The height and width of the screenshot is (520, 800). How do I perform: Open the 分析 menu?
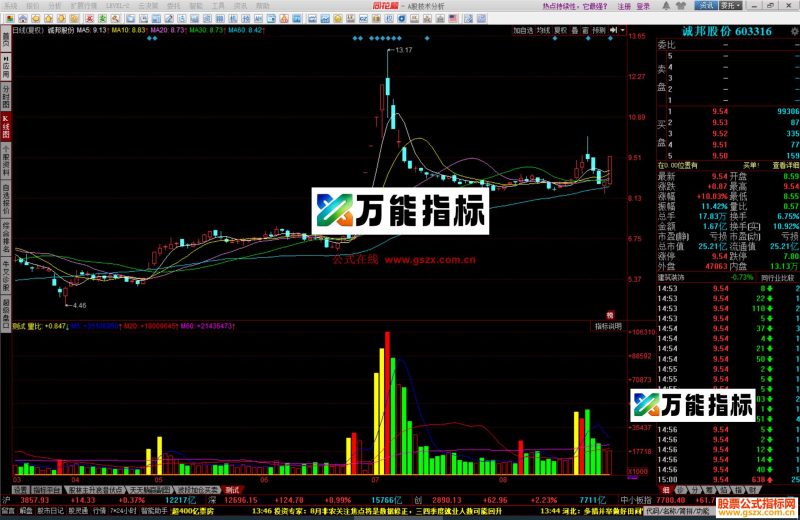[x=55, y=6]
